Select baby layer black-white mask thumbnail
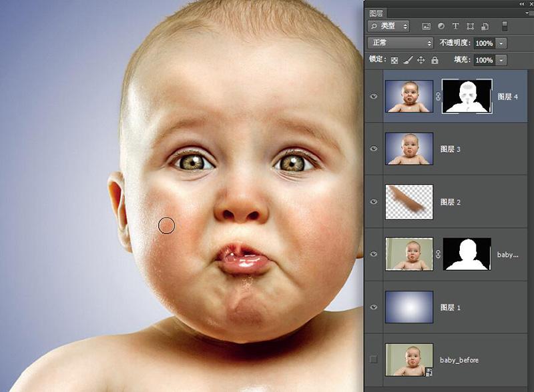This screenshot has width=534, height=392. coord(467,254)
